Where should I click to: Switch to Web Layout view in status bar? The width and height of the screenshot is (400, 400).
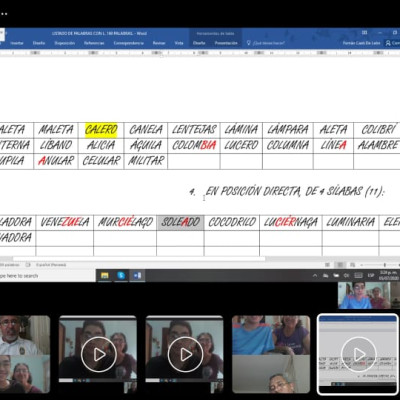352,265
